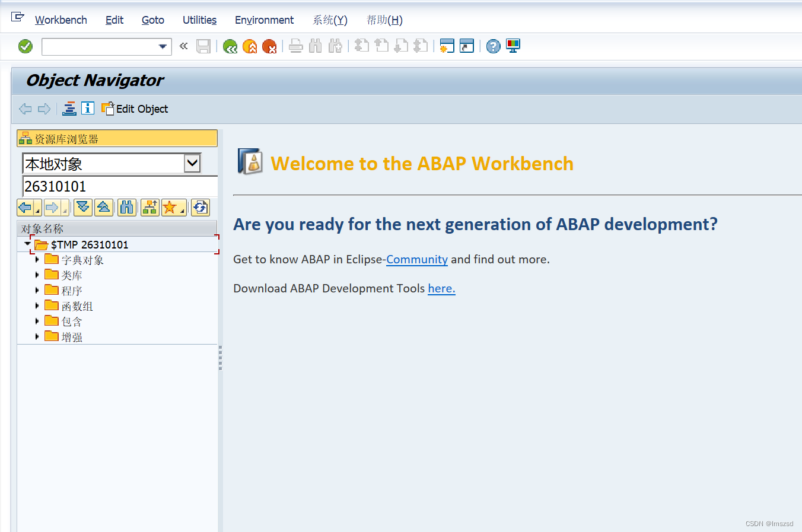The image size is (802, 532).
Task: Click the 26310101 object name field
Action: tap(120, 186)
